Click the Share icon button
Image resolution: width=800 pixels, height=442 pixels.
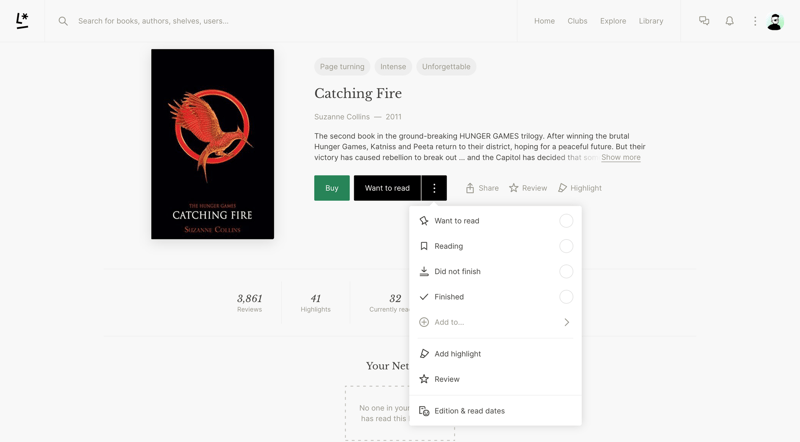pyautogui.click(x=482, y=188)
